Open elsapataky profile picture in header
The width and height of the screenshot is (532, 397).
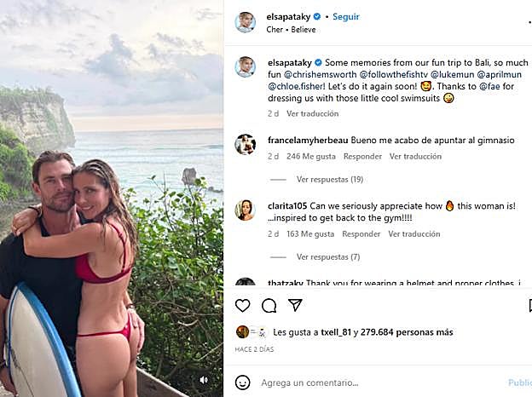pos(246,22)
